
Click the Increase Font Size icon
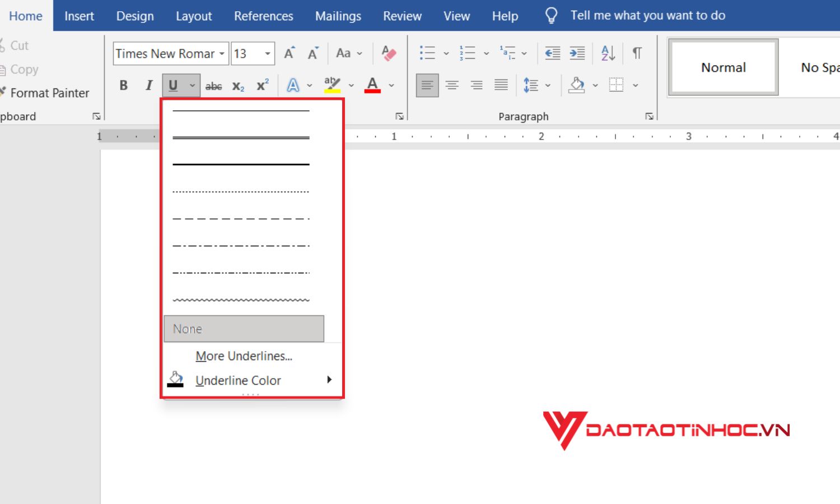288,52
